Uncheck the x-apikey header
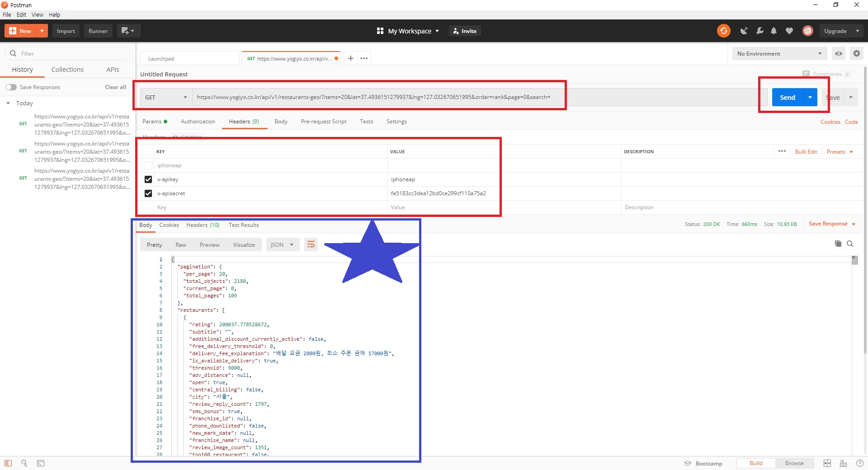This screenshot has height=470, width=868. [x=148, y=179]
